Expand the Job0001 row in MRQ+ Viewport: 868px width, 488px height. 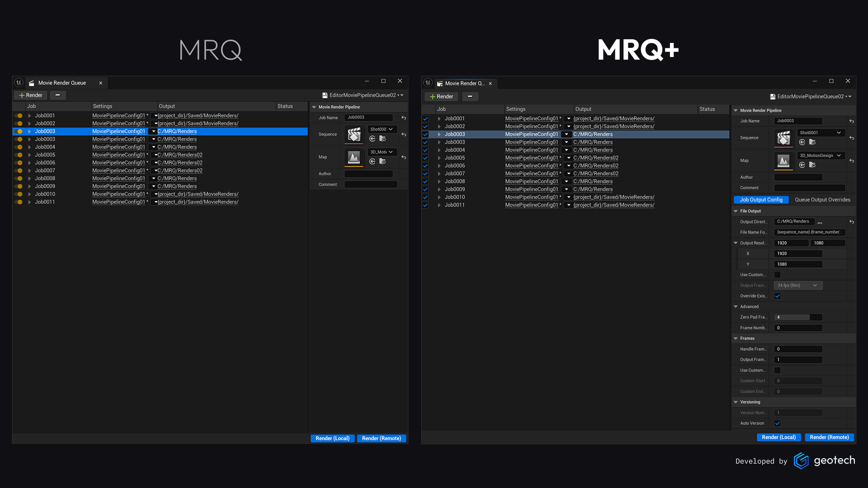[439, 118]
